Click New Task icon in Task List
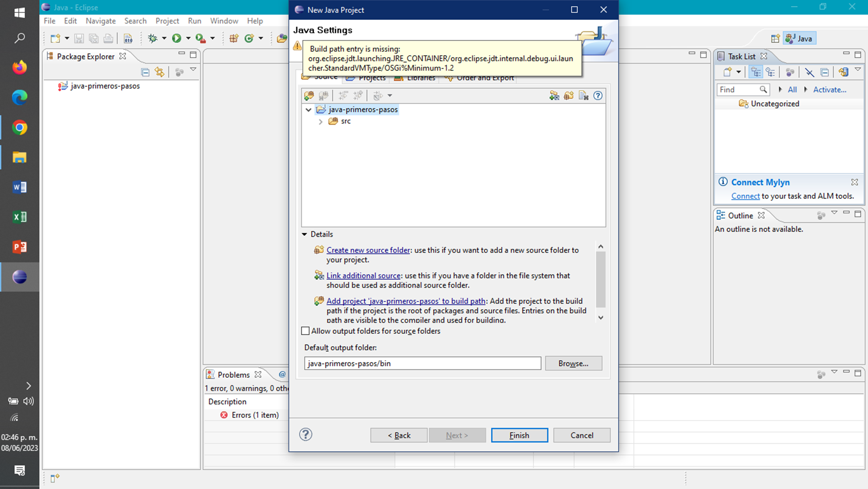 click(x=728, y=72)
